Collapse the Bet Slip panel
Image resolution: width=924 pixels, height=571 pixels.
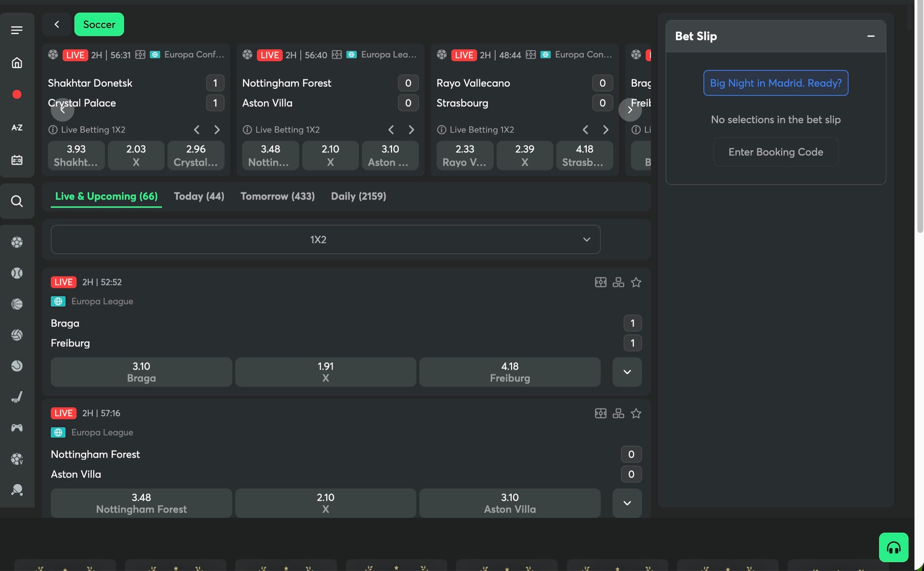(871, 36)
